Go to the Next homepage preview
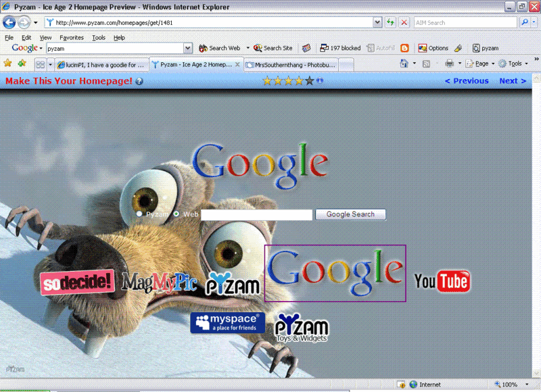 [x=513, y=81]
